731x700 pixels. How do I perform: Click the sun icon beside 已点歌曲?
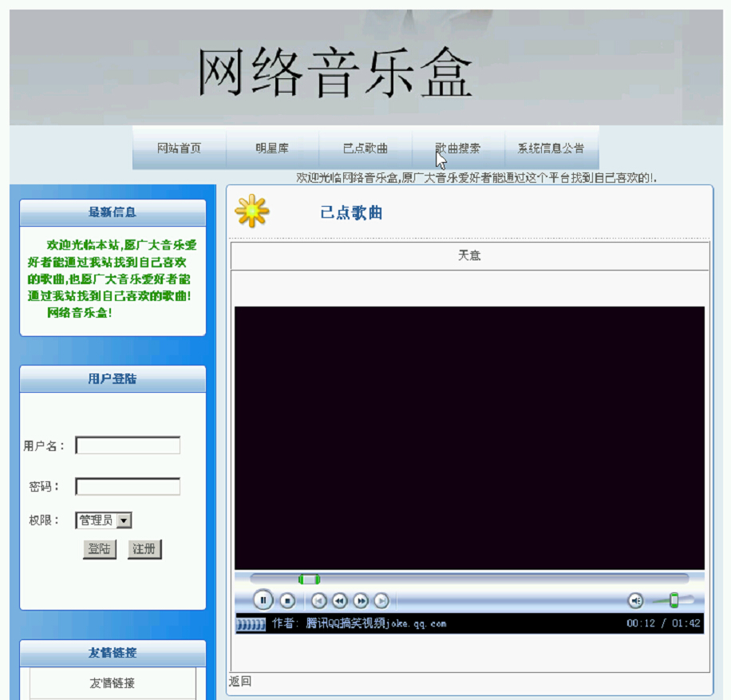[x=251, y=211]
